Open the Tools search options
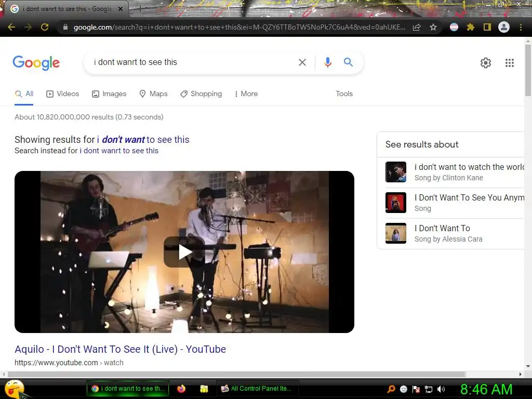532x399 pixels. 344,94
